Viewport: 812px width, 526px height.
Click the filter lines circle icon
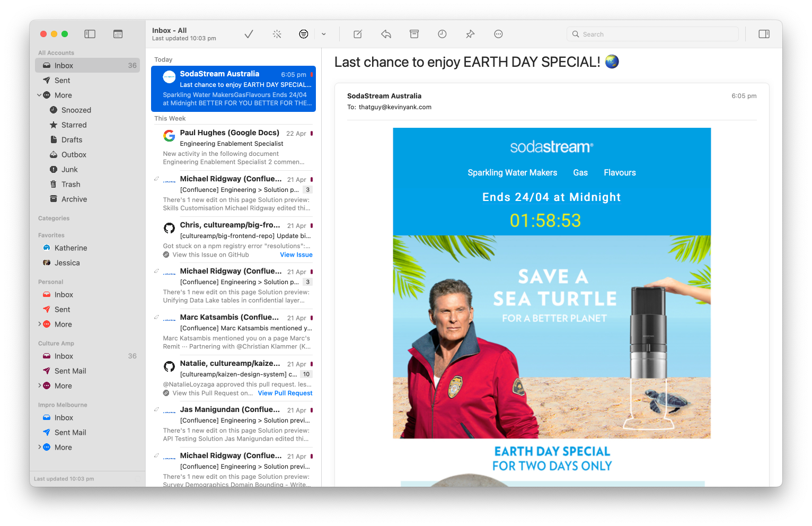[x=304, y=34]
